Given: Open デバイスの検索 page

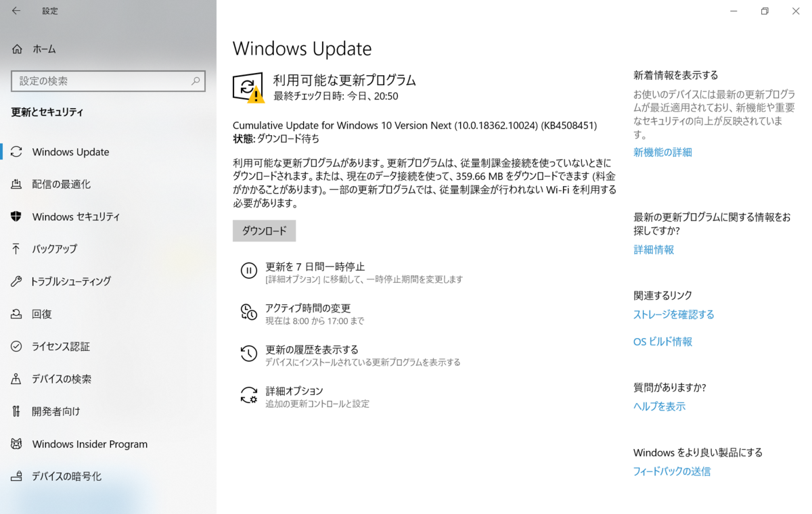Looking at the screenshot, I should click(x=62, y=379).
